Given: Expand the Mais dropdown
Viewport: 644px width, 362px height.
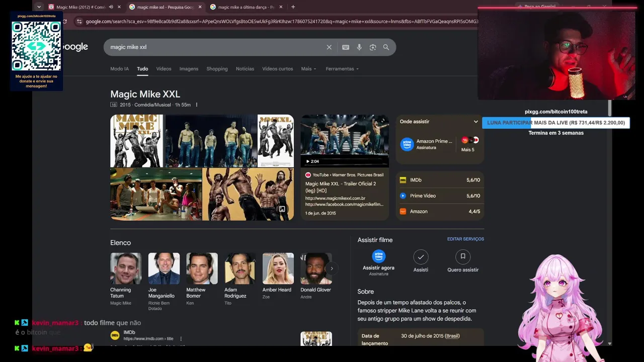Looking at the screenshot, I should click(x=308, y=69).
